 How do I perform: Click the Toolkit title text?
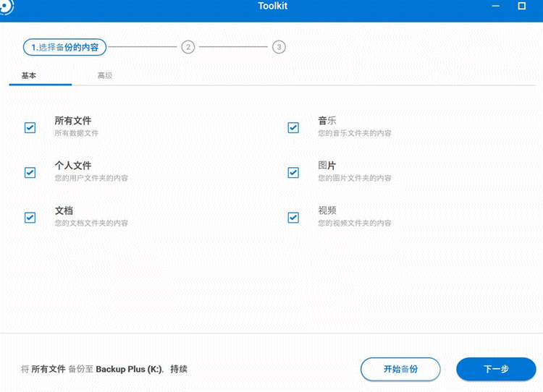(x=273, y=6)
